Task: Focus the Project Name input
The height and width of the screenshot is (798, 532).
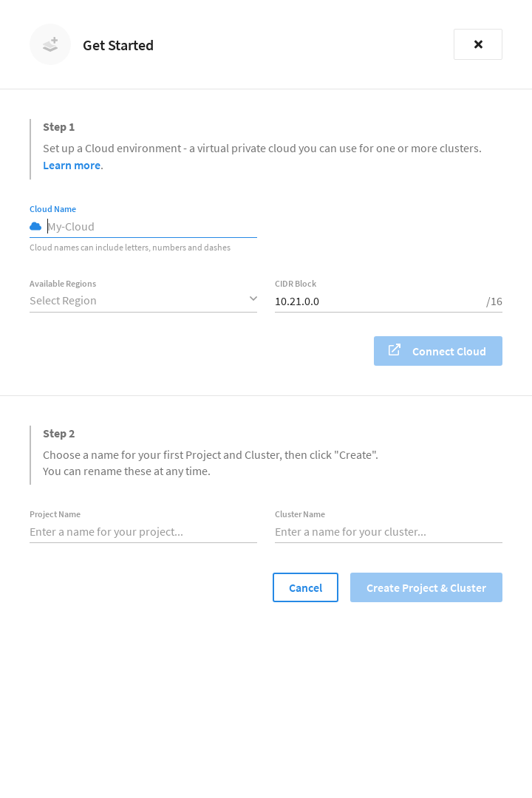Action: [x=143, y=531]
